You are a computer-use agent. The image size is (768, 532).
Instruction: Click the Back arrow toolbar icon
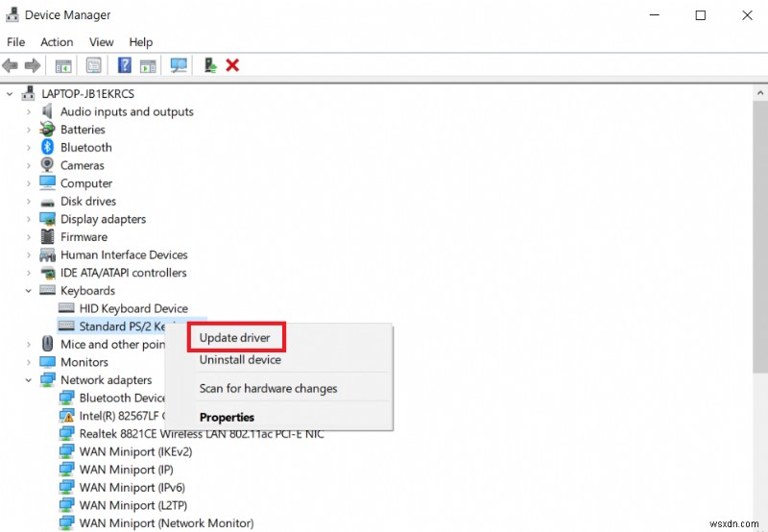[x=10, y=65]
